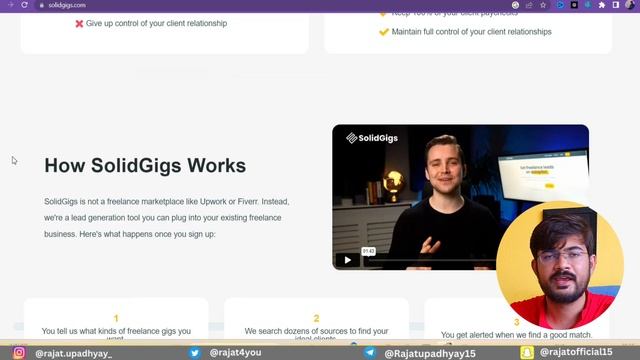Open the light-blue extension icon
Image resolution: width=640 pixels, height=360 pixels.
click(x=588, y=5)
